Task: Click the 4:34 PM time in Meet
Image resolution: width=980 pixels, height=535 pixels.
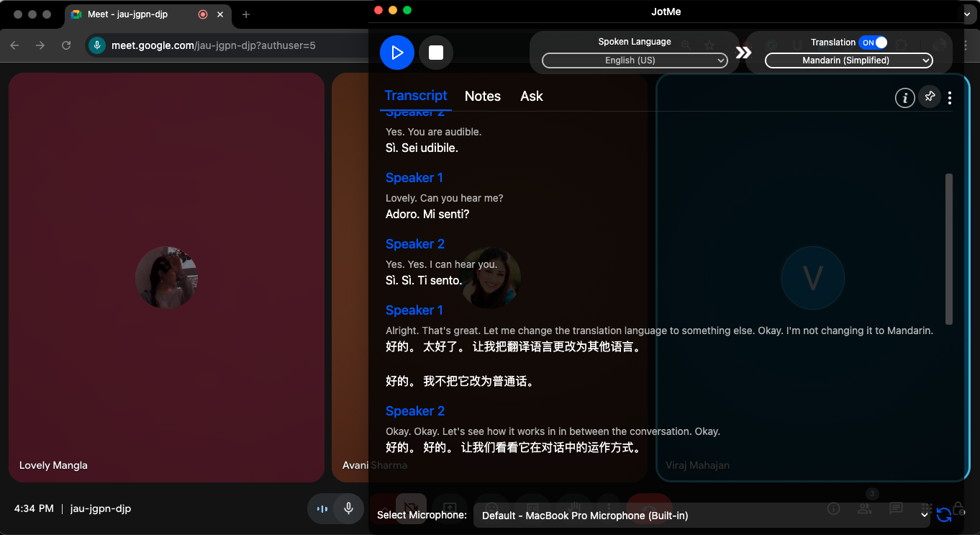Action: click(x=34, y=508)
